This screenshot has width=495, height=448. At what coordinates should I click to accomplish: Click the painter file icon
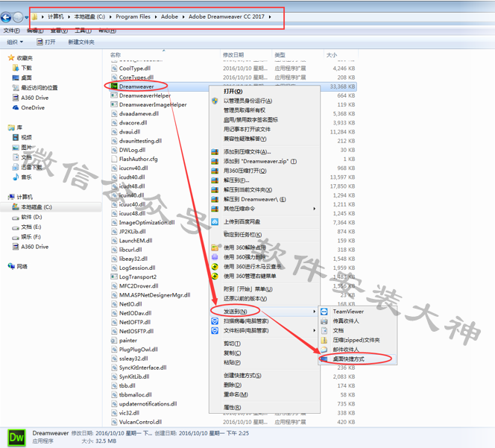(x=114, y=341)
